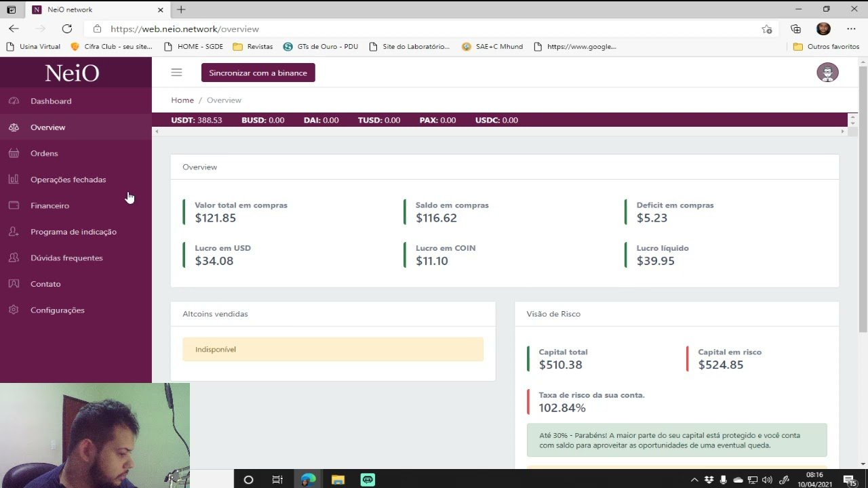
Task: Show hidden system tray icons
Action: point(696,480)
